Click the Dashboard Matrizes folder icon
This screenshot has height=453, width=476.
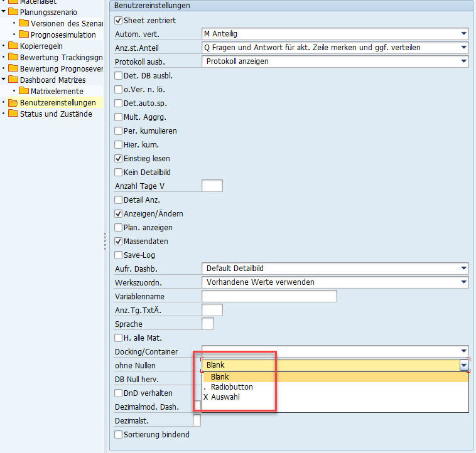point(13,80)
